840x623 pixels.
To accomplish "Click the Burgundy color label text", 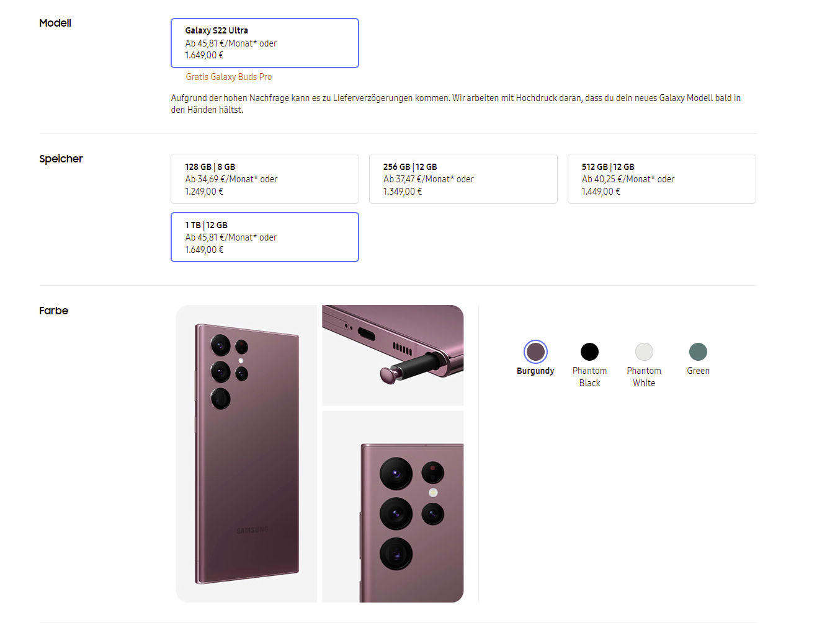I will [535, 371].
